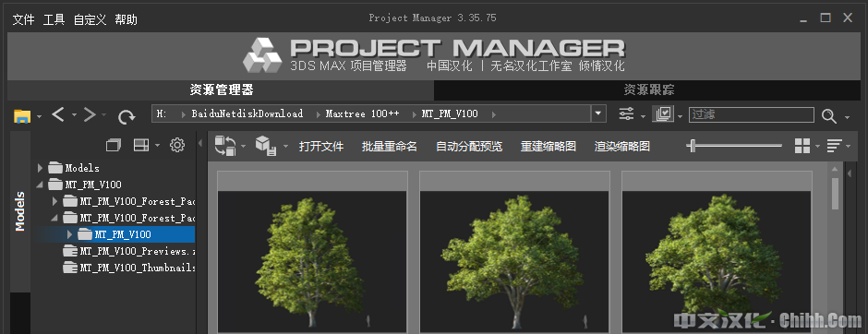The width and height of the screenshot is (868, 334).
Task: Open dropdown beside convert files icon
Action: pyautogui.click(x=244, y=147)
